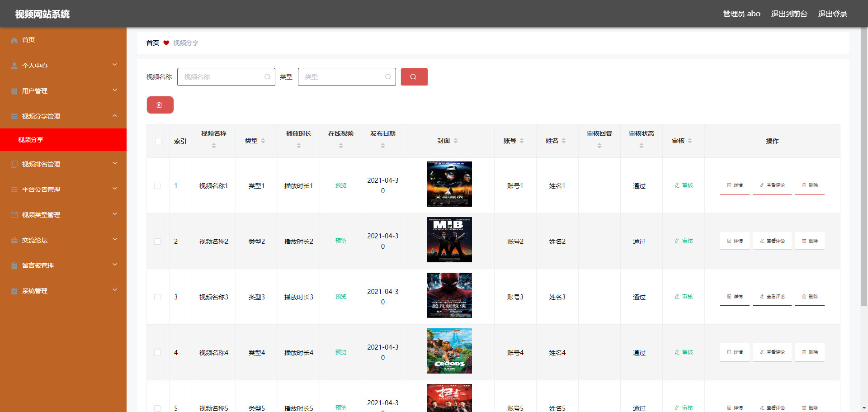Click the 类型 search input field
The height and width of the screenshot is (412, 868).
pyautogui.click(x=347, y=77)
